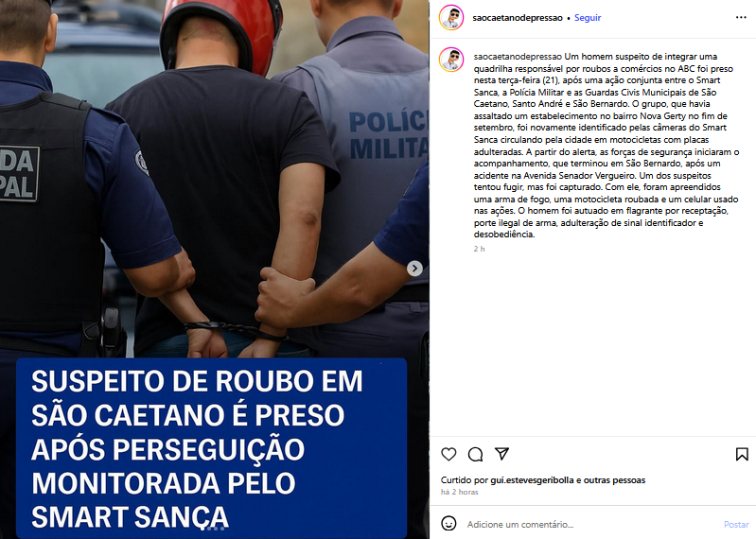Focus the Adicione um comentário field

pos(592,524)
